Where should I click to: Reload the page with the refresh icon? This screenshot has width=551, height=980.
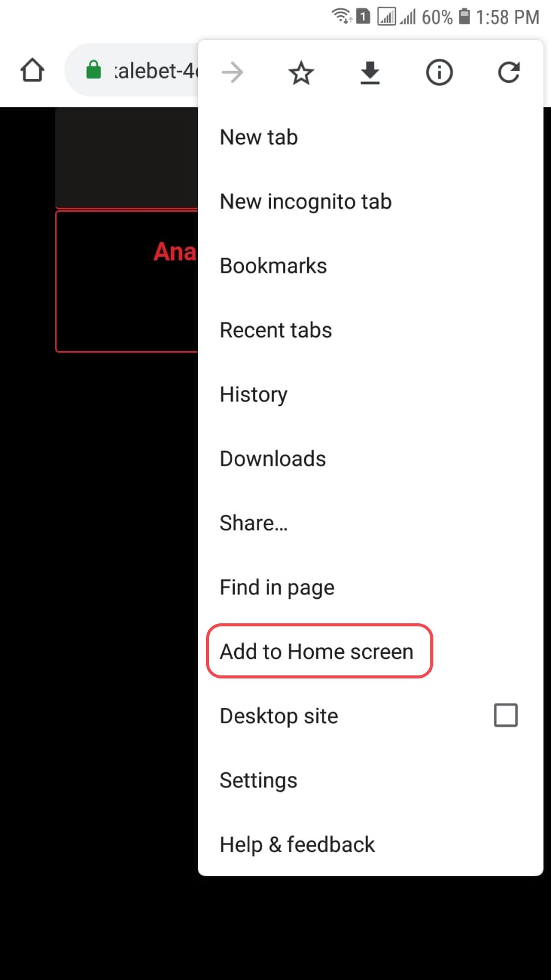(509, 72)
